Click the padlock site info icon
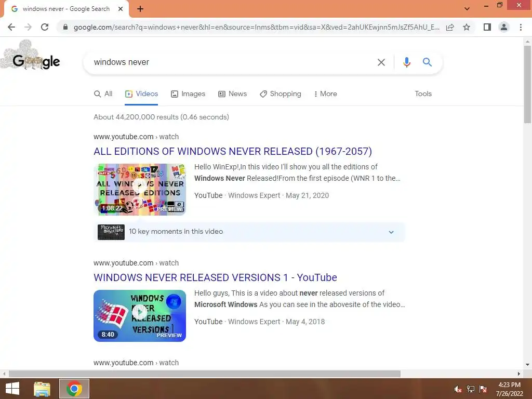Screen dimensions: 532x399 pyautogui.click(x=65, y=27)
